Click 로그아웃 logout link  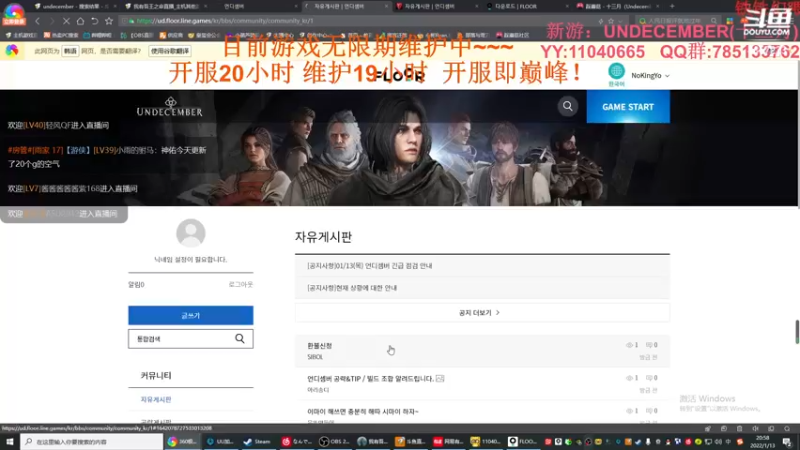click(241, 284)
